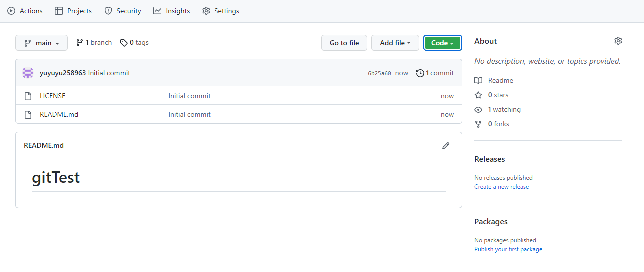The height and width of the screenshot is (272, 644).
Task: View commit history via 1 commit
Action: click(435, 73)
